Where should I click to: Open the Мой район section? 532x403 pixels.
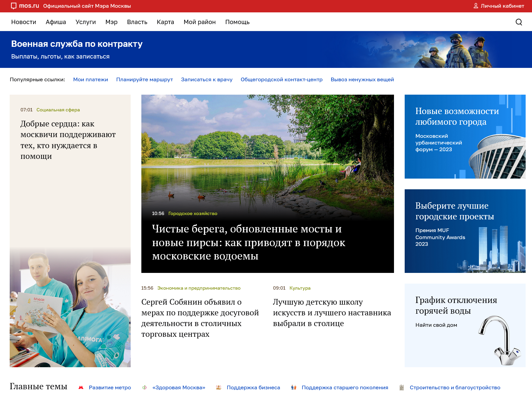tap(199, 22)
